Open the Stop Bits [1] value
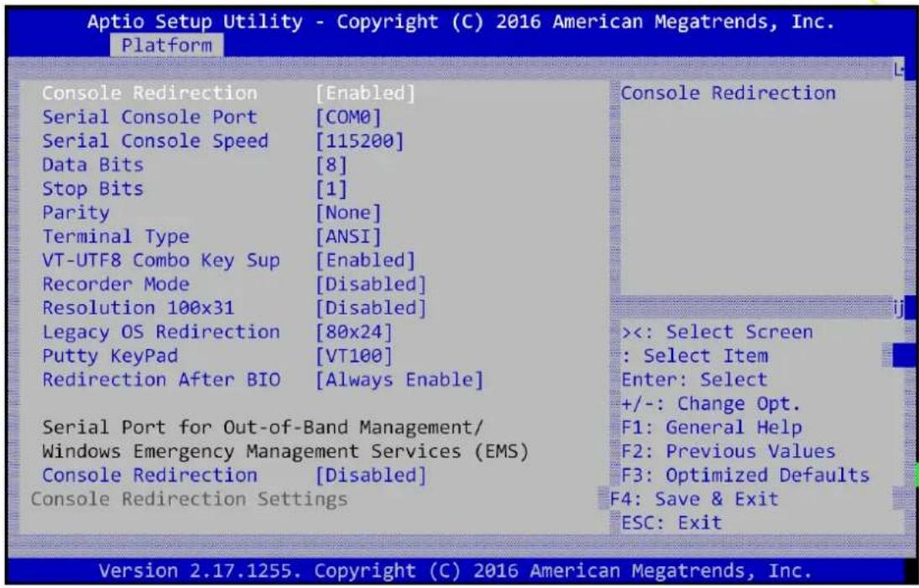919x588 pixels. (332, 190)
